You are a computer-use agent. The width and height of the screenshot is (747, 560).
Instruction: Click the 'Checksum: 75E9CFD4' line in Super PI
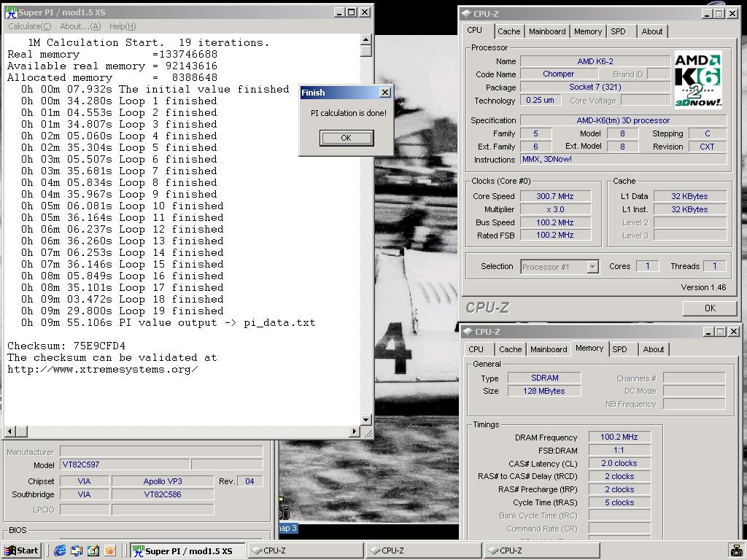pyautogui.click(x=66, y=346)
